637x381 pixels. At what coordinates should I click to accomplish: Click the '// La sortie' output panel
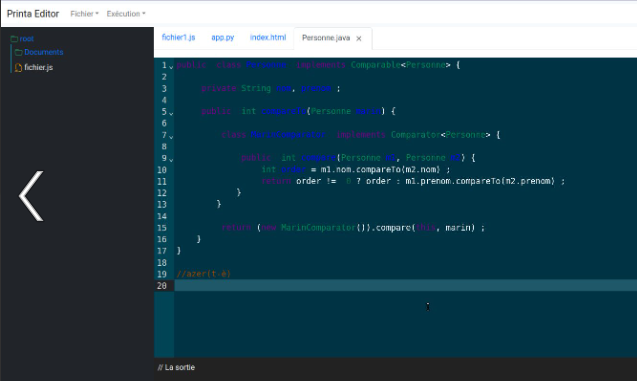click(x=176, y=368)
